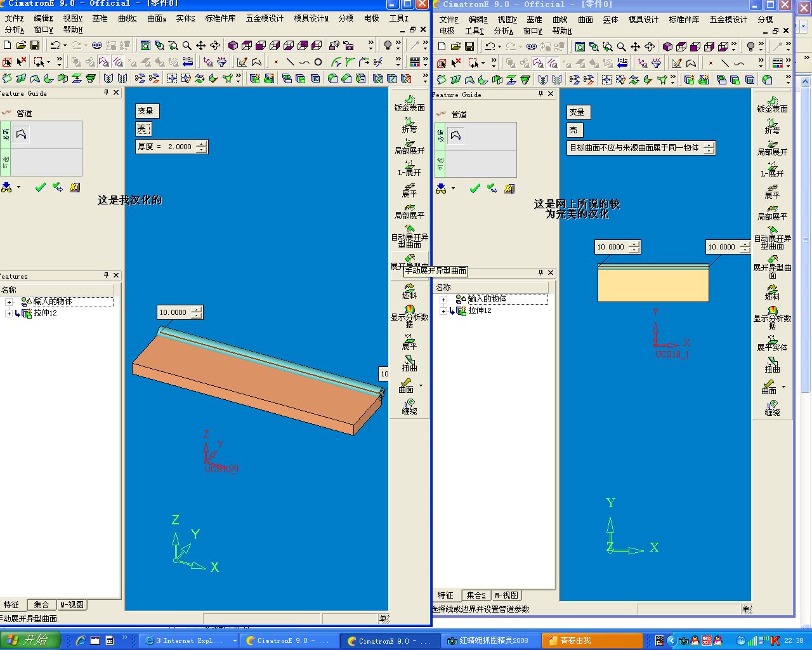Click 局部展开 tool in right window sidebar

click(772, 148)
